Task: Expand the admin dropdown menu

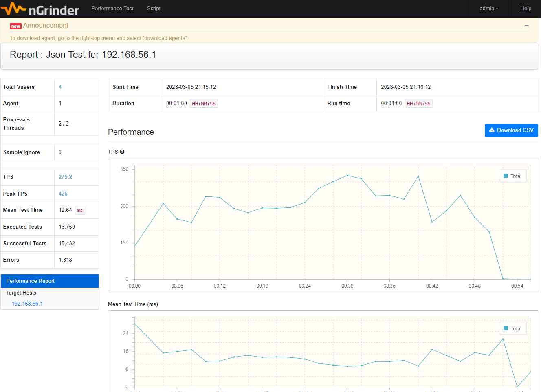Action: click(x=489, y=9)
